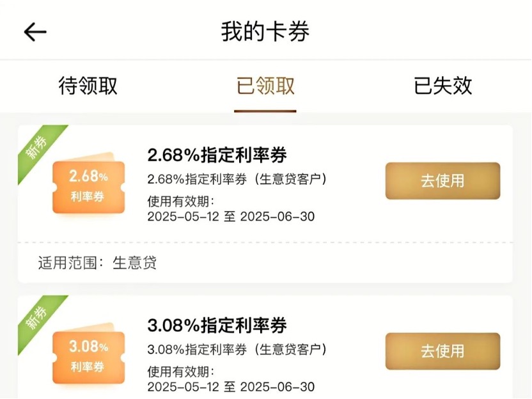Tap the orange 2.68% 利率券 coupon icon

[x=88, y=185]
